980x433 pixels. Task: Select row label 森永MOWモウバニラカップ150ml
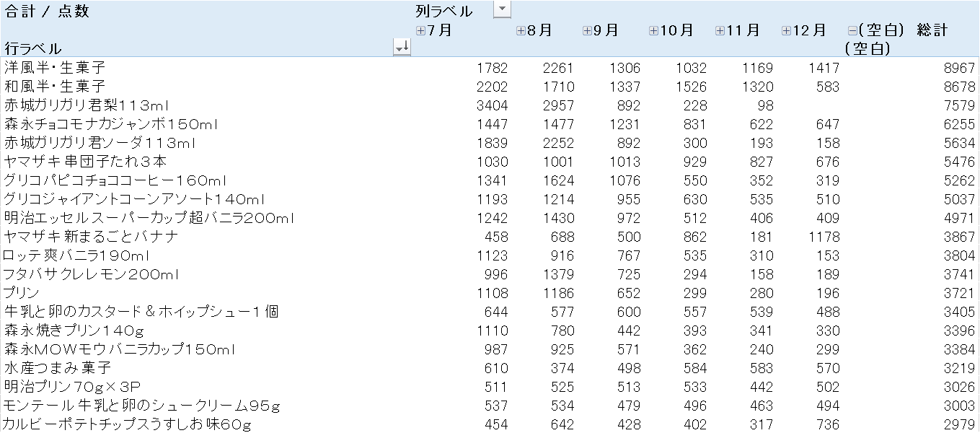click(x=120, y=349)
